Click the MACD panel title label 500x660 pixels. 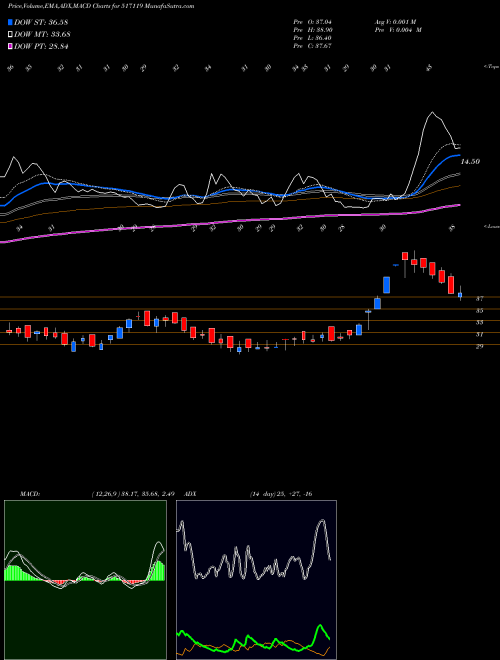[x=30, y=494]
